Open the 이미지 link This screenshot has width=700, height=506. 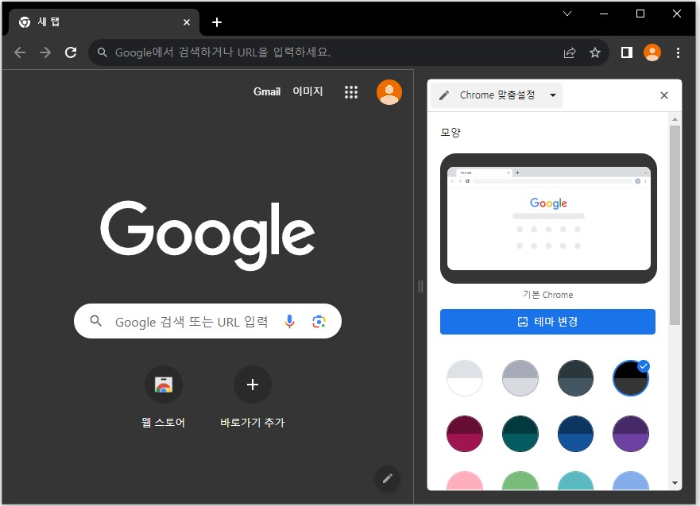click(307, 92)
